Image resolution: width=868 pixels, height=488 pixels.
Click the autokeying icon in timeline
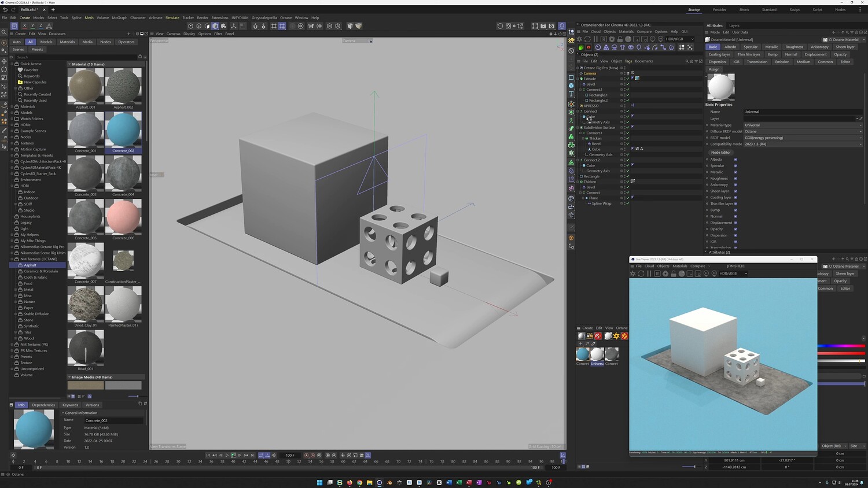(313, 455)
